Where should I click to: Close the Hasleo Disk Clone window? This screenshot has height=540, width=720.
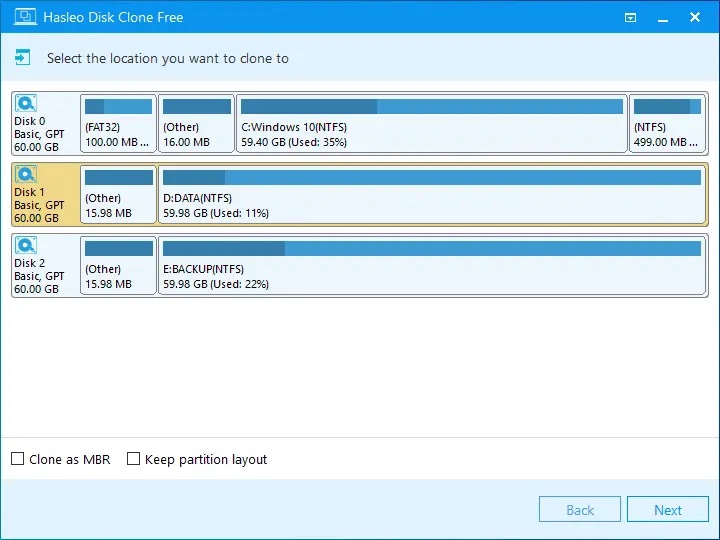point(695,17)
